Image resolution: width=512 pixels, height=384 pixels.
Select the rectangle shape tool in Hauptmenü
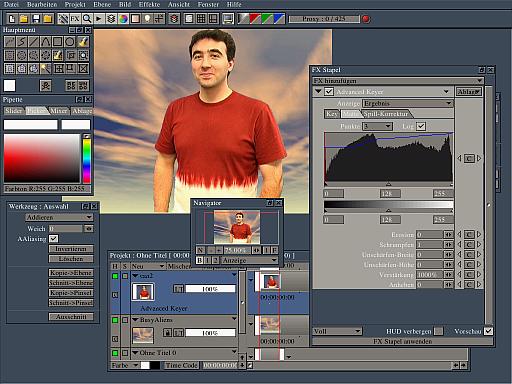(x=57, y=42)
